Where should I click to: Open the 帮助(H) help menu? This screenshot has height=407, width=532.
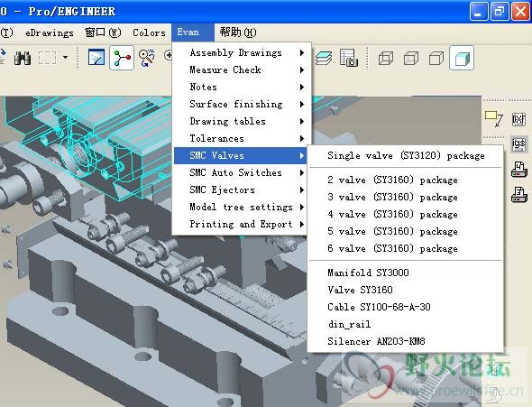pyautogui.click(x=238, y=32)
